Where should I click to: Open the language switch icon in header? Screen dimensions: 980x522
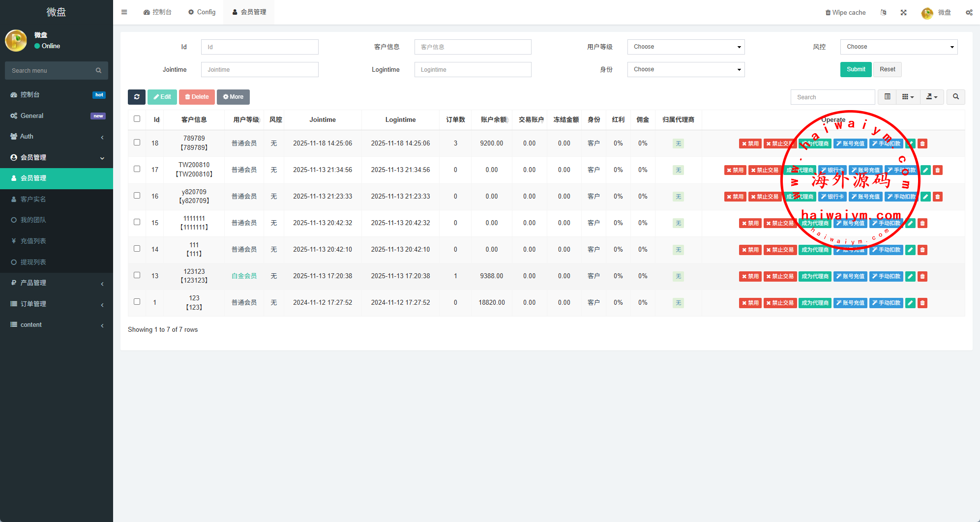(883, 13)
